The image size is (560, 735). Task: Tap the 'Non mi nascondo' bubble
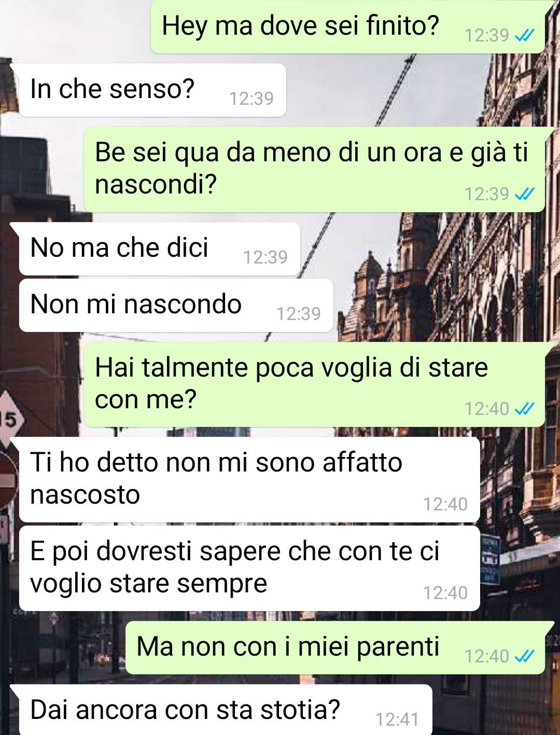click(x=176, y=305)
